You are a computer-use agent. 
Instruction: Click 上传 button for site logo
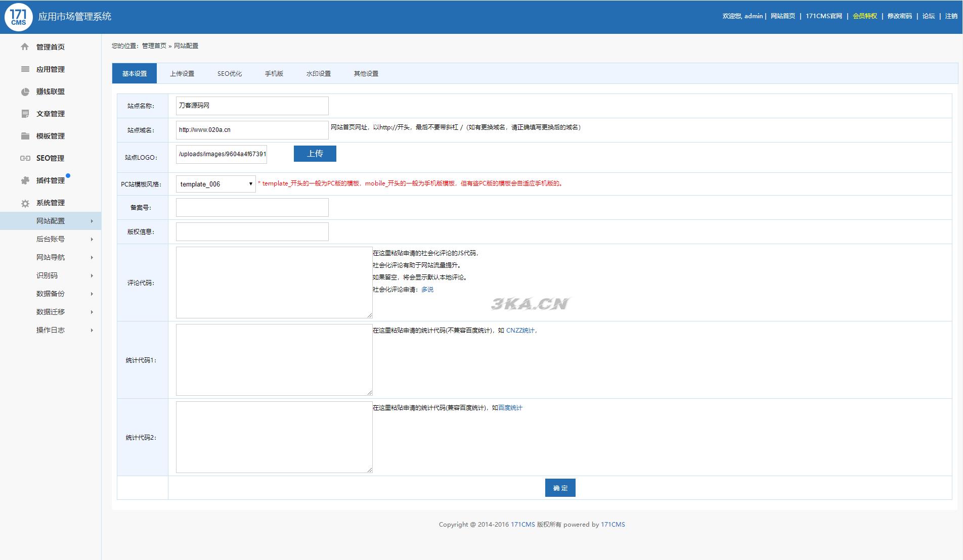pos(315,154)
